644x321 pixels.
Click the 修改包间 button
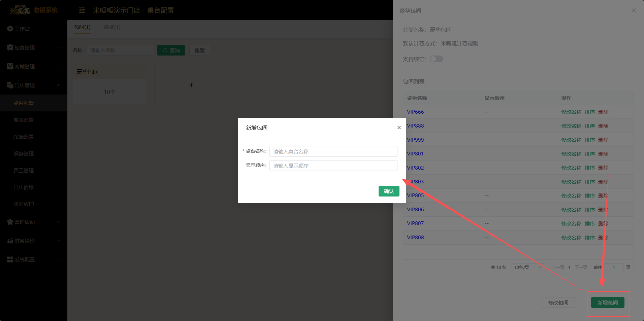pos(558,302)
